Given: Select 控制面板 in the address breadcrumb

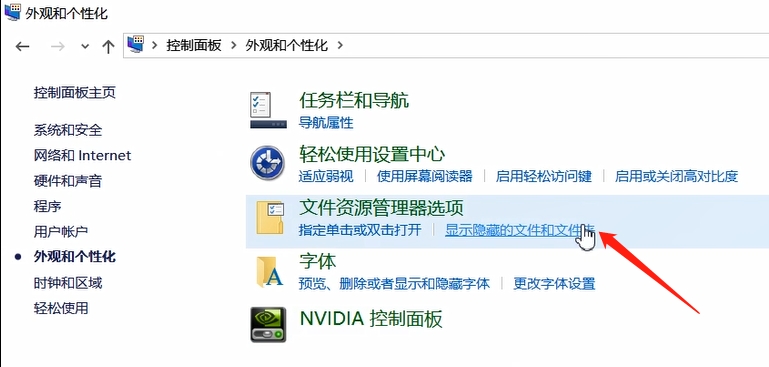Looking at the screenshot, I should tap(194, 46).
